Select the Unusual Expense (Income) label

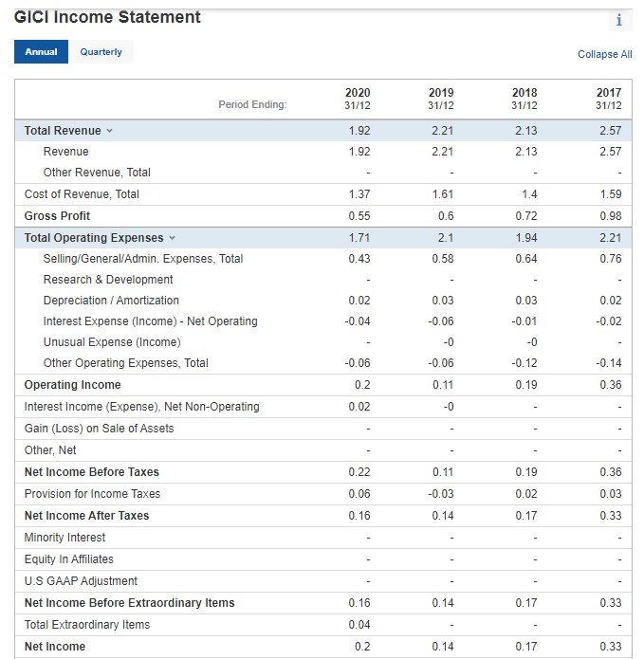112,342
